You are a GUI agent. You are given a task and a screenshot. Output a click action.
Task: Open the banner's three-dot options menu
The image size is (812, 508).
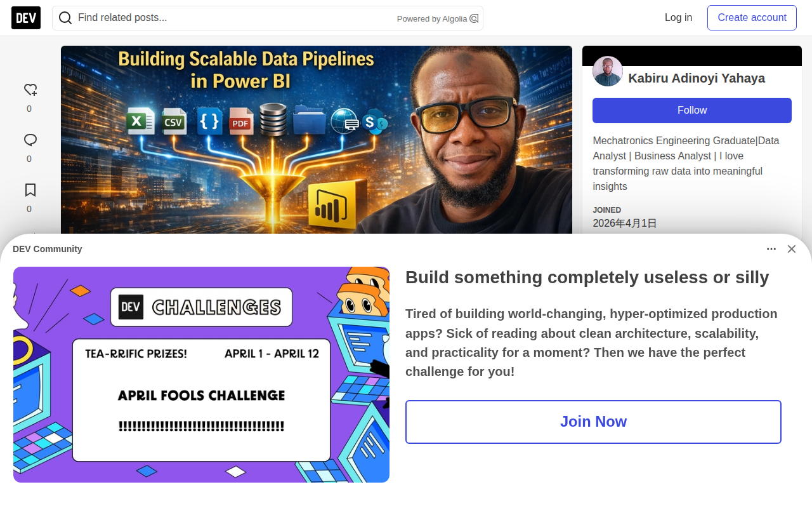click(x=771, y=249)
